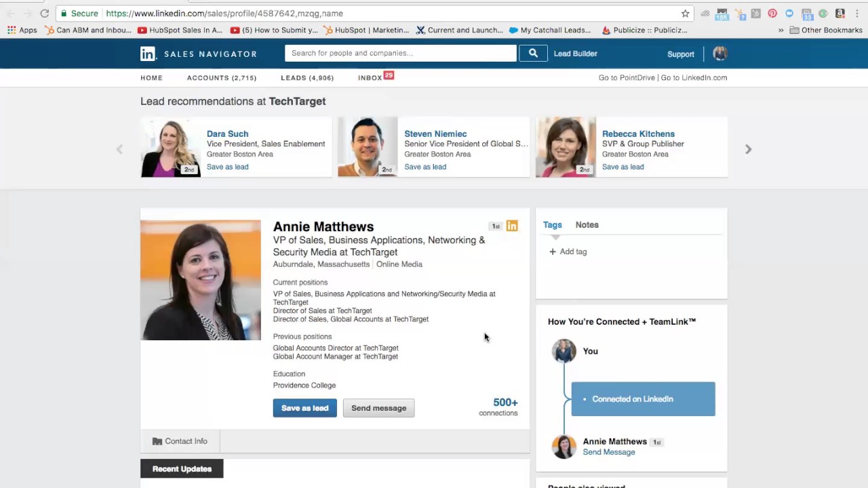Open Contact Info section
Image resolution: width=868 pixels, height=488 pixels.
click(180, 441)
